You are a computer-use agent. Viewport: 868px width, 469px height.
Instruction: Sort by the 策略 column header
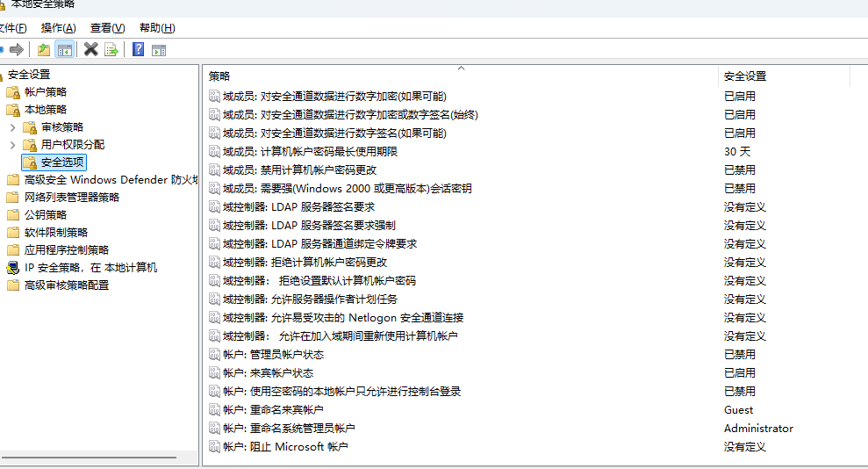[461, 76]
